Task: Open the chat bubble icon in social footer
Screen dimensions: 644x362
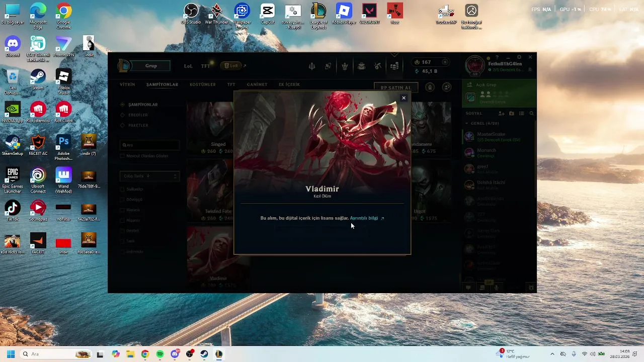Action: point(468,288)
